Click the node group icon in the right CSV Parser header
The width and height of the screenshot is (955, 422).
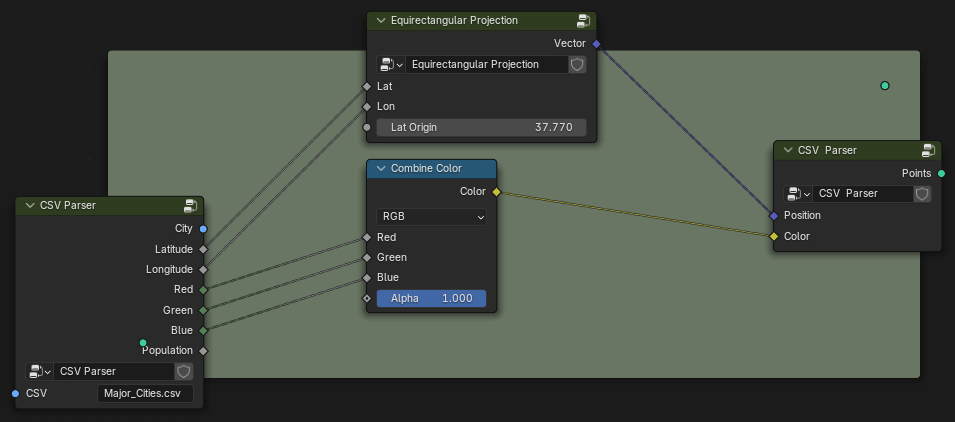coord(928,150)
